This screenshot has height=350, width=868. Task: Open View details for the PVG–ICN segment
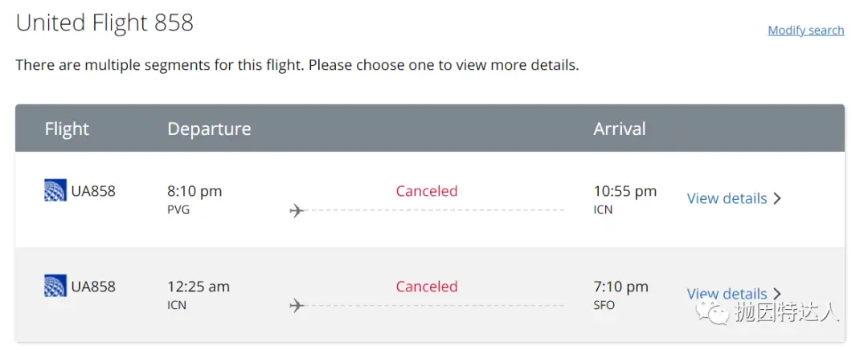coord(727,198)
